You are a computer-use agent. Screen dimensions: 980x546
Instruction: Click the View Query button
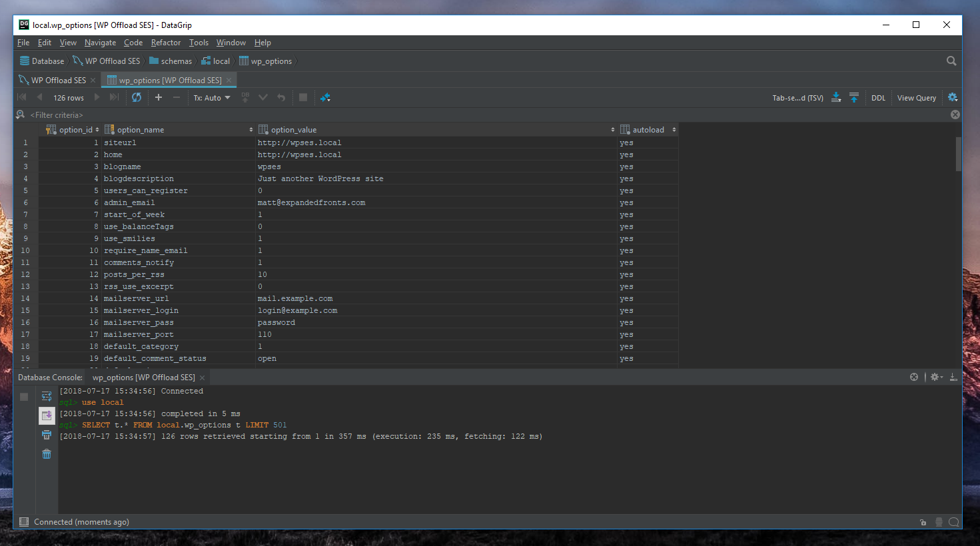tap(916, 98)
